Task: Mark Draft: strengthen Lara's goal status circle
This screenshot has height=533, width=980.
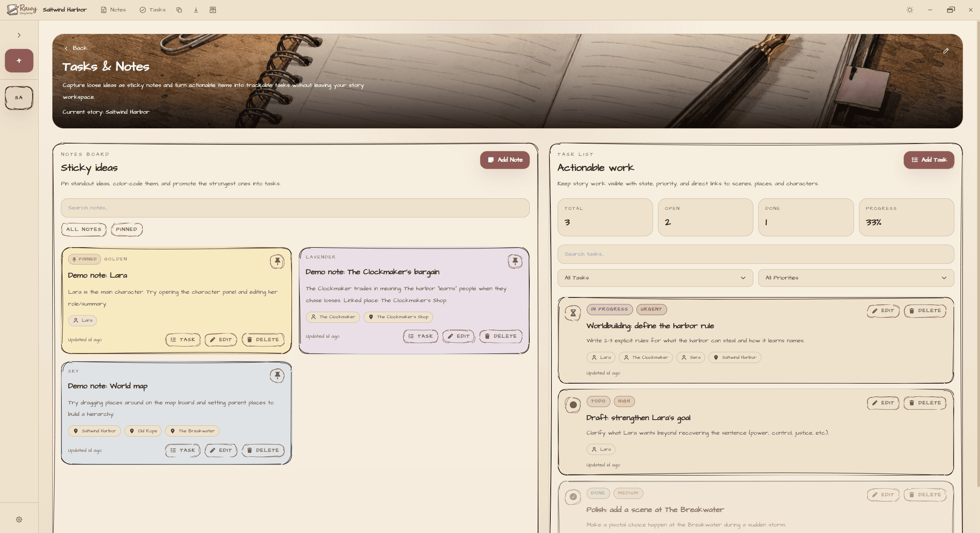Action: [573, 405]
